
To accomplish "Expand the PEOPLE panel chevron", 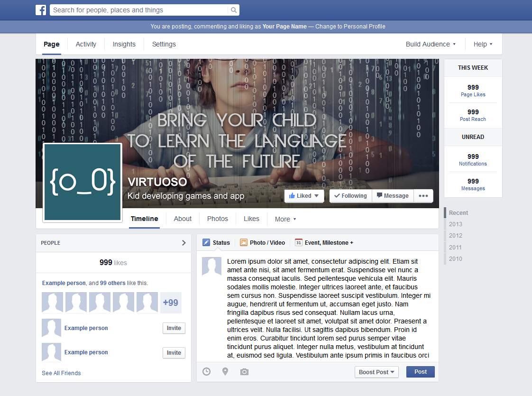I will 183,243.
